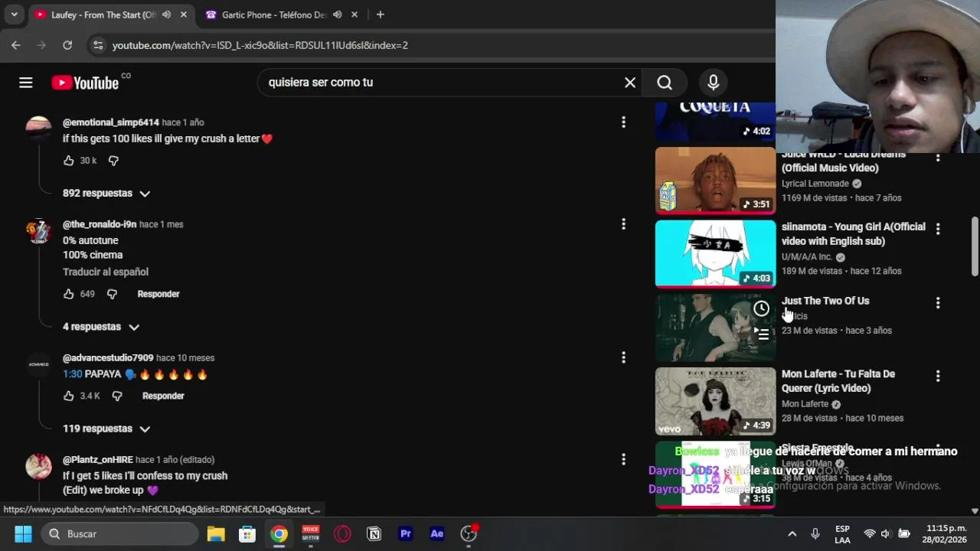Screen dimensions: 980x551
Task: Reply to the 0% autotune comment
Action: [x=158, y=294]
